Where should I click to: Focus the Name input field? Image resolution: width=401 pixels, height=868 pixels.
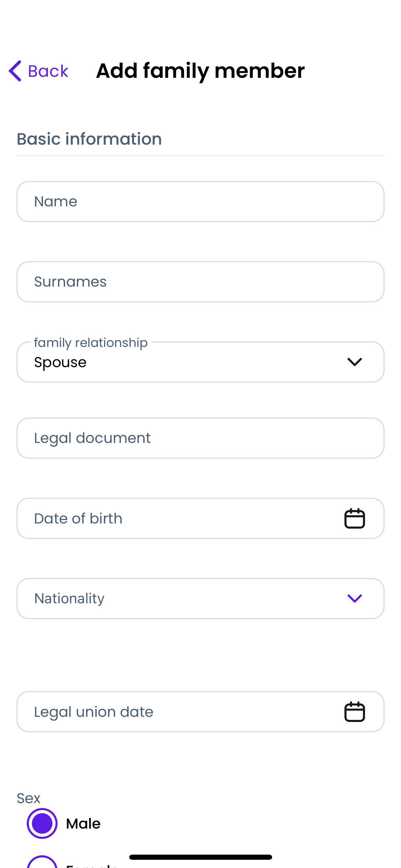point(200,202)
